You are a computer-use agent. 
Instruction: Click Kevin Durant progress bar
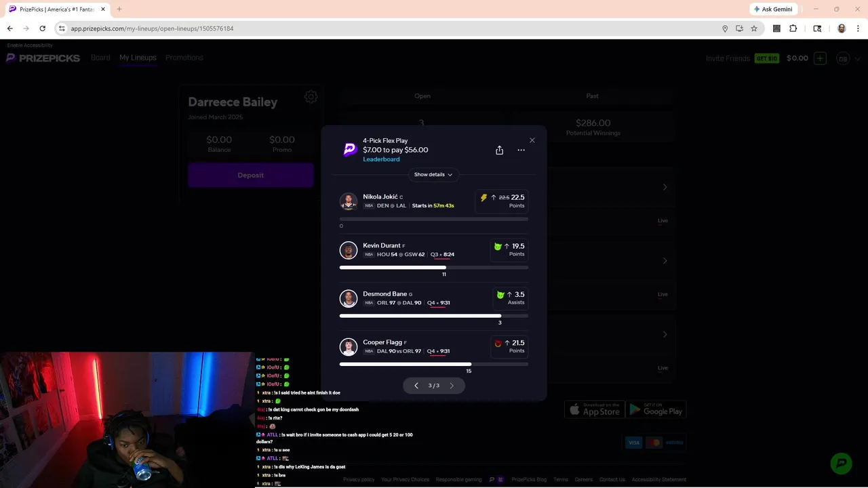click(x=434, y=268)
